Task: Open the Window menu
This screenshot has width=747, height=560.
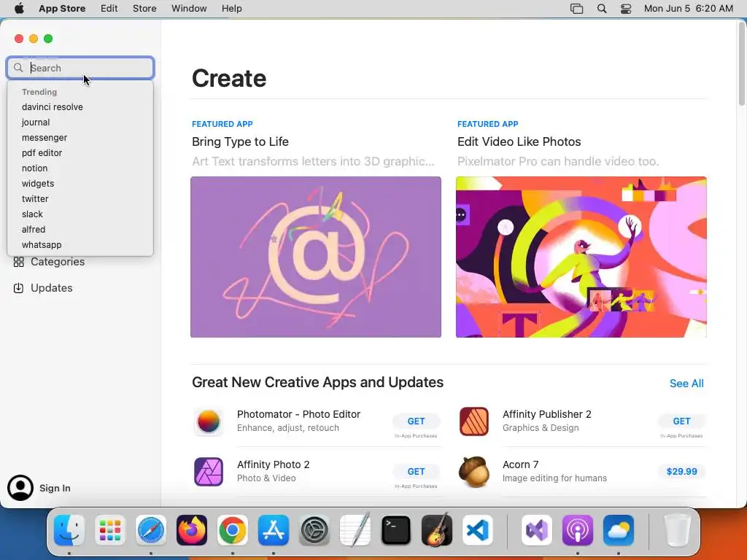Action: [189, 9]
